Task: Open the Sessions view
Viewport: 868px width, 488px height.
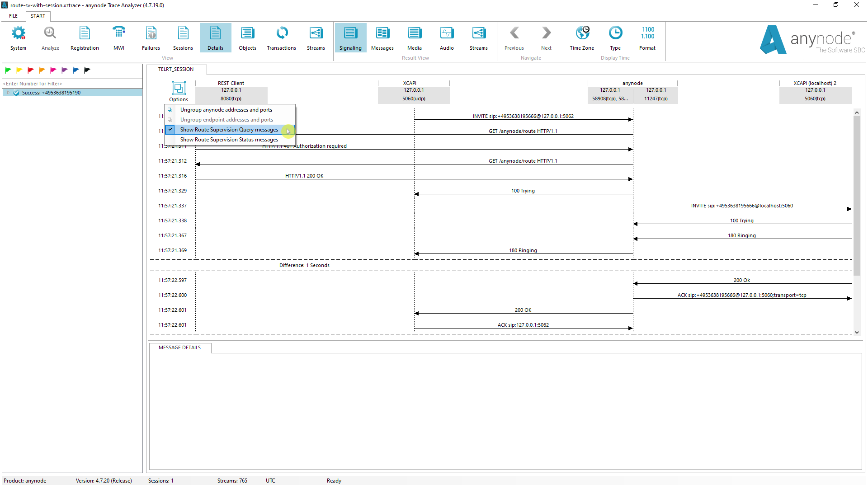Action: (x=183, y=38)
